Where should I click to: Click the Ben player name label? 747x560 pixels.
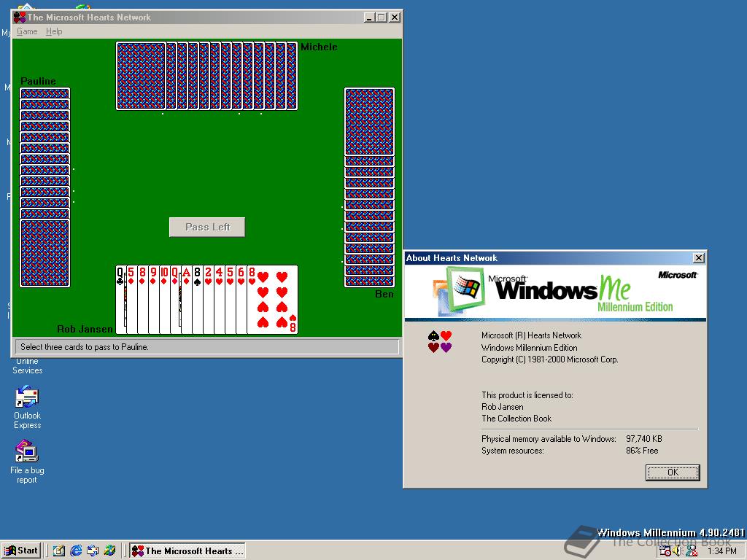(x=384, y=294)
